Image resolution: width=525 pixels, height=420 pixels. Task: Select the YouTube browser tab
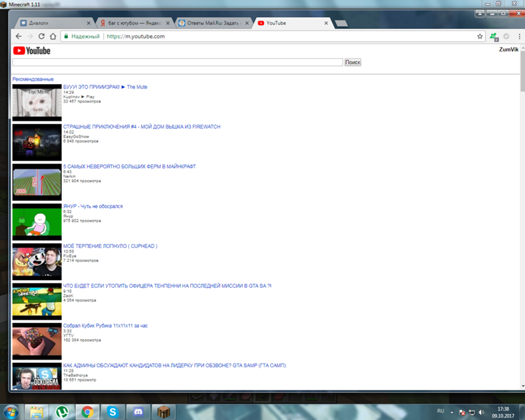pyautogui.click(x=291, y=23)
